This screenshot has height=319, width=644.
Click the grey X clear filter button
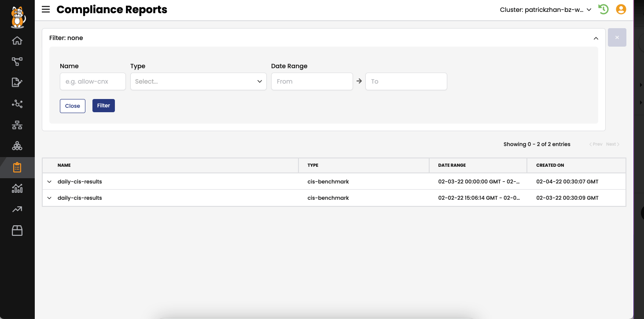click(617, 38)
